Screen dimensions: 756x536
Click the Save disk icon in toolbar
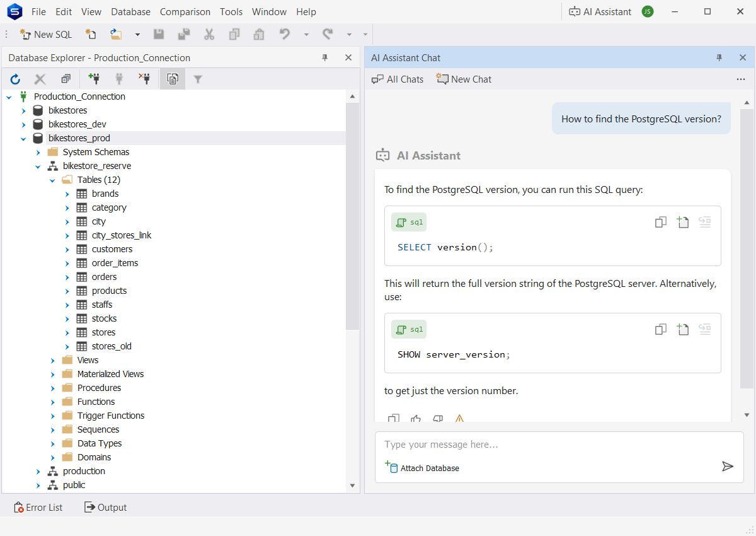click(x=159, y=35)
